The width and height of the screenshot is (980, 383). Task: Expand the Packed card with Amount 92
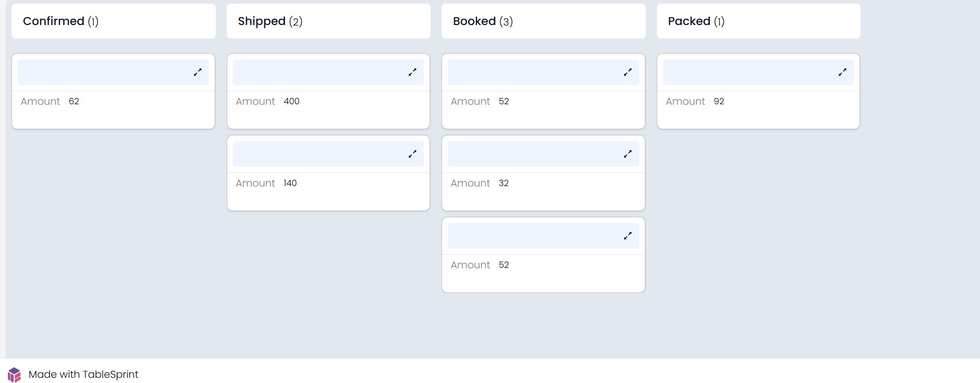[x=842, y=72]
